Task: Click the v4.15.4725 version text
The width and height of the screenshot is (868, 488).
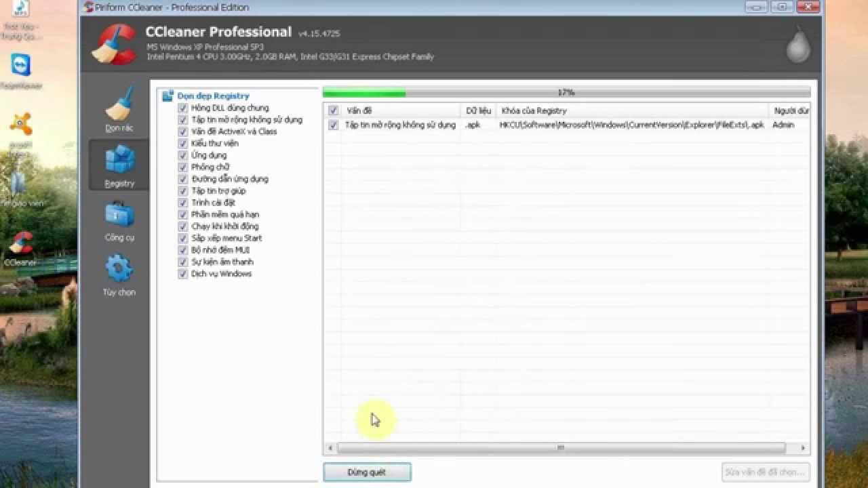Action: (319, 33)
